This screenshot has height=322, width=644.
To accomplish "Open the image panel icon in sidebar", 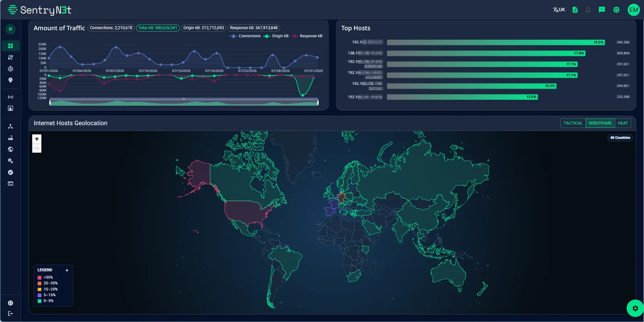I will point(10,108).
